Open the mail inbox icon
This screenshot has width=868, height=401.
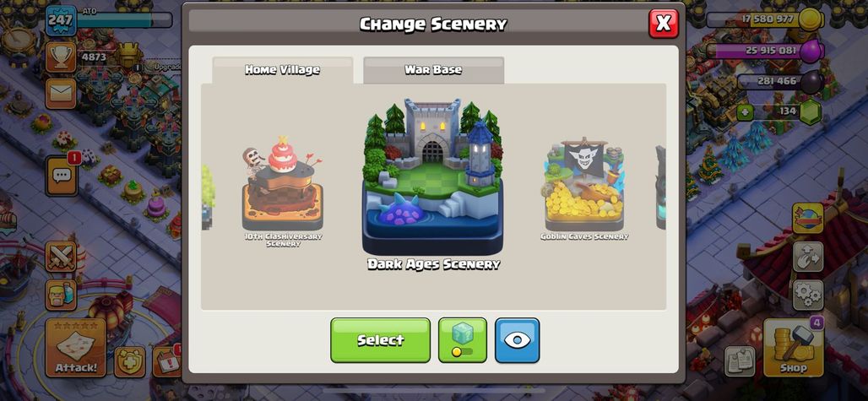pyautogui.click(x=61, y=94)
